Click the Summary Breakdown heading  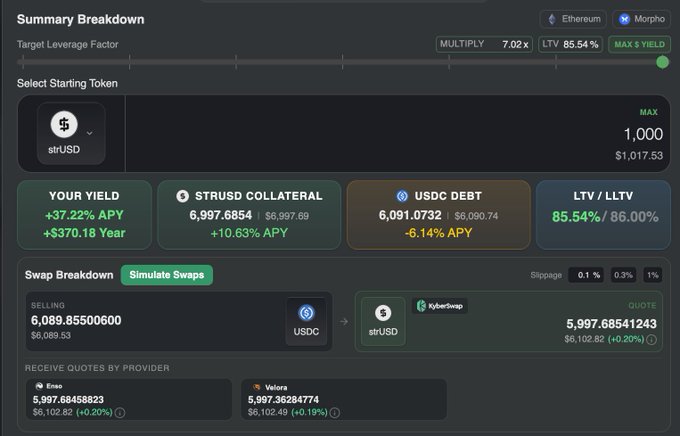tap(81, 20)
